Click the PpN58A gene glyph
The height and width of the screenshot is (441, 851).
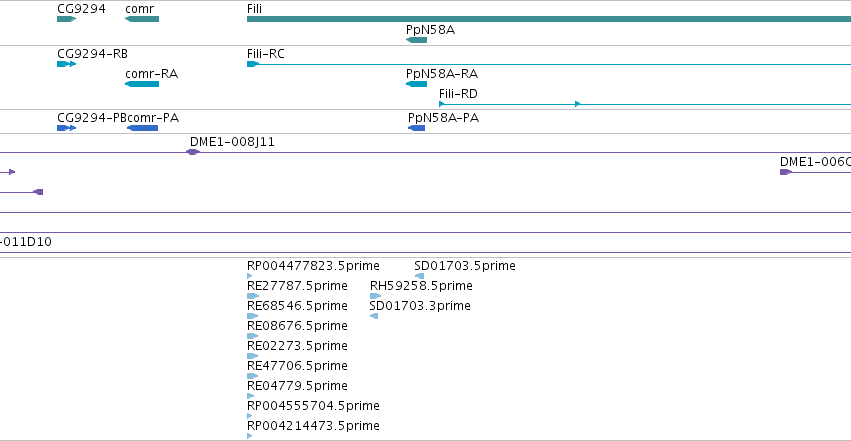(416, 40)
